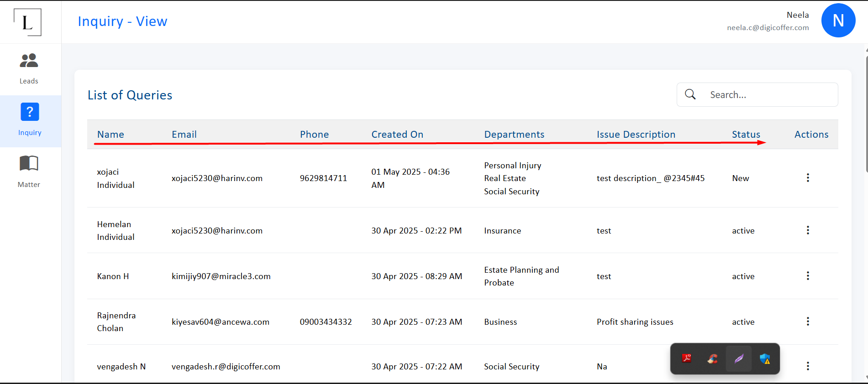868x384 pixels.
Task: Select name Kanon H
Action: [x=113, y=276]
